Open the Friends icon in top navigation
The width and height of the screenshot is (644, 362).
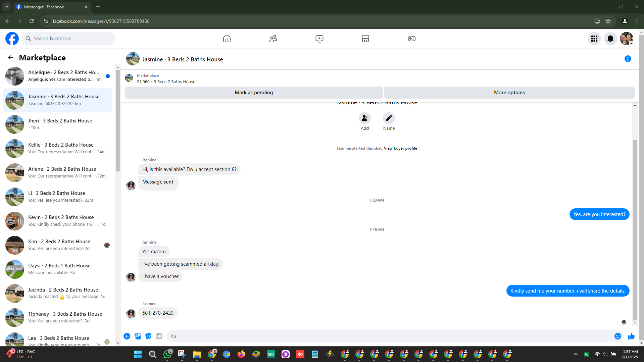point(273,39)
